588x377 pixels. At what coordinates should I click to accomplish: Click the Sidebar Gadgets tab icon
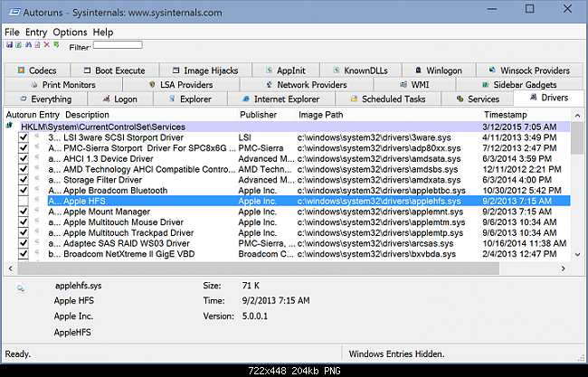pos(485,84)
